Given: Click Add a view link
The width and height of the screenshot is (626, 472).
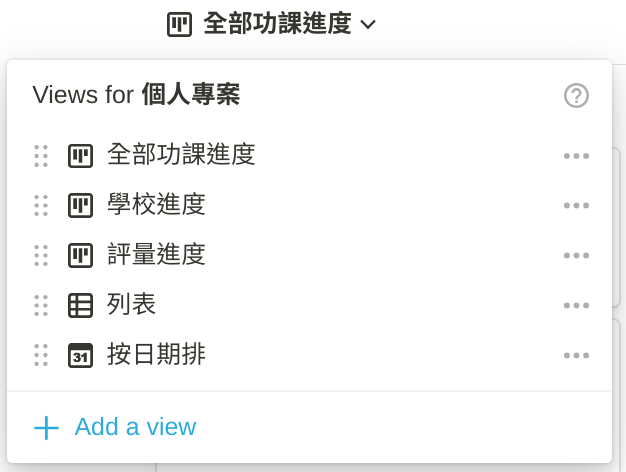Looking at the screenshot, I should pos(135,427).
